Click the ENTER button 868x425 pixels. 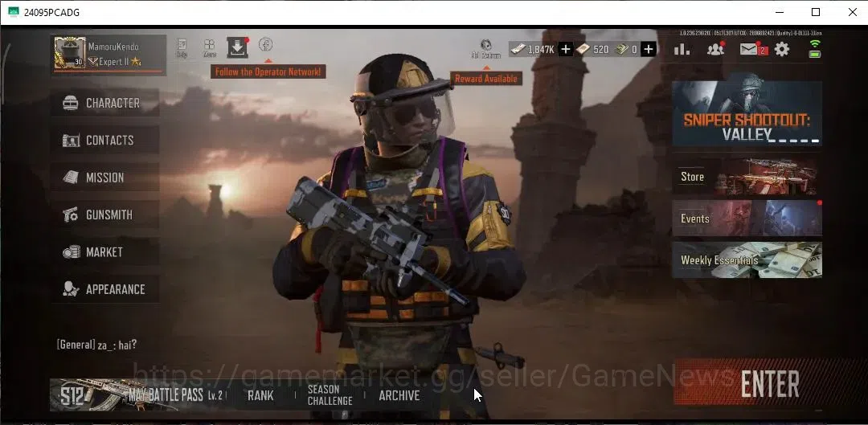pos(769,383)
